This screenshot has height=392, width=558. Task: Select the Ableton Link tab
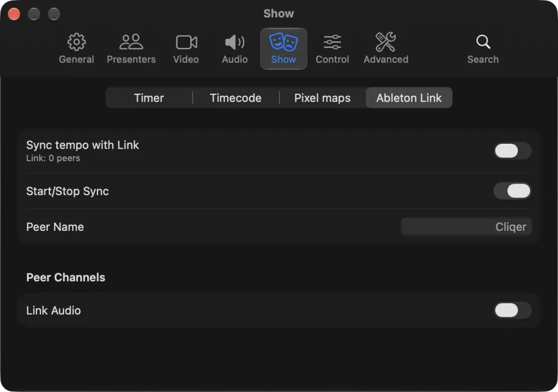tap(409, 98)
